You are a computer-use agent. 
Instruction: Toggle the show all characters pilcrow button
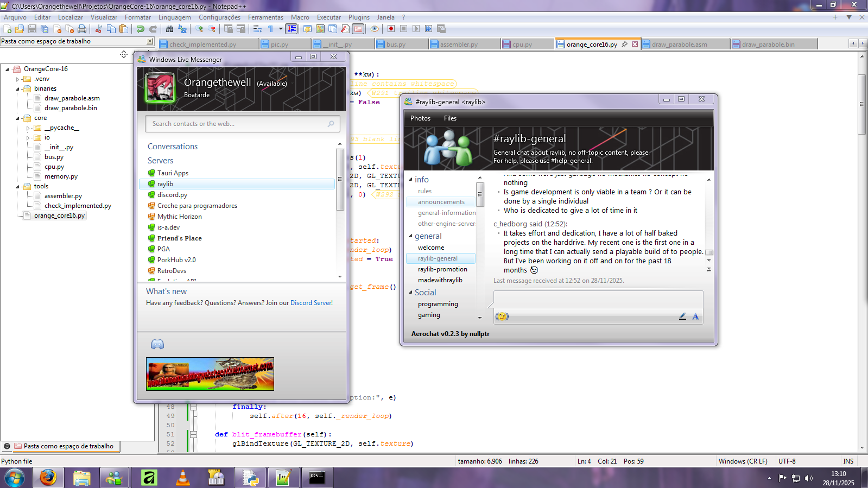[270, 29]
